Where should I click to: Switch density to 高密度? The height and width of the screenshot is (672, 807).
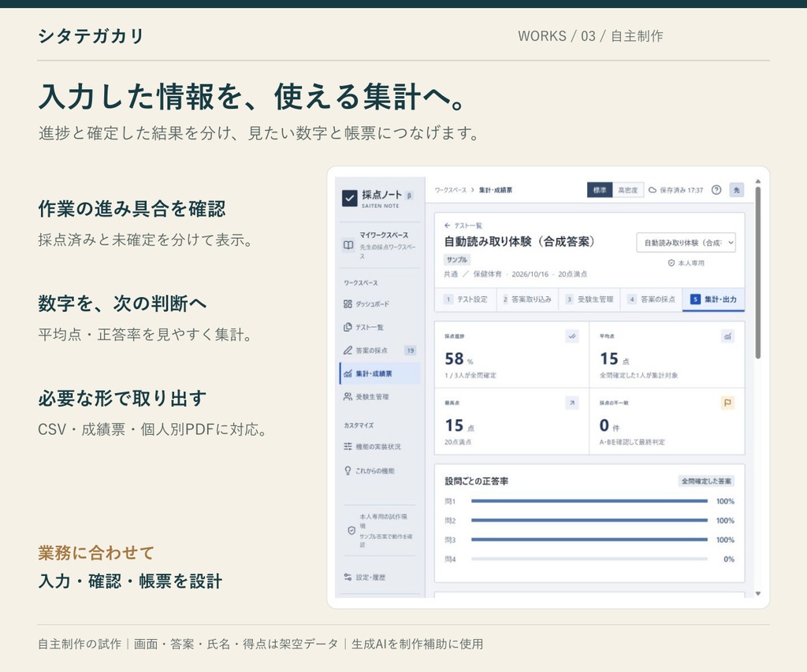coord(628,190)
